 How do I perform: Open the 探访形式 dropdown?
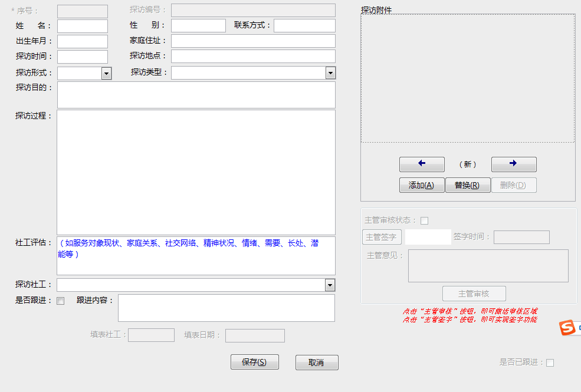106,73
